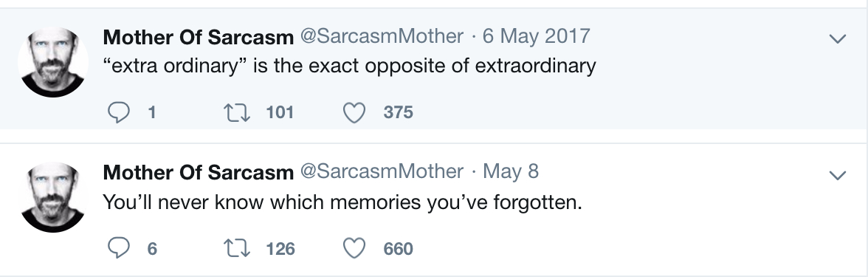Click reply icon on "extra ordinary" tweet
Viewport: 868px width, 277px height.
pos(118,112)
